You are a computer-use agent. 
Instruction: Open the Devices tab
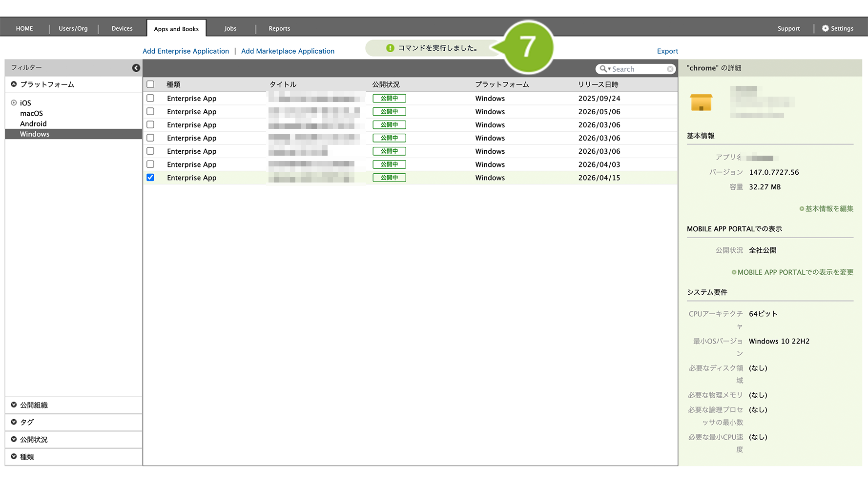122,28
